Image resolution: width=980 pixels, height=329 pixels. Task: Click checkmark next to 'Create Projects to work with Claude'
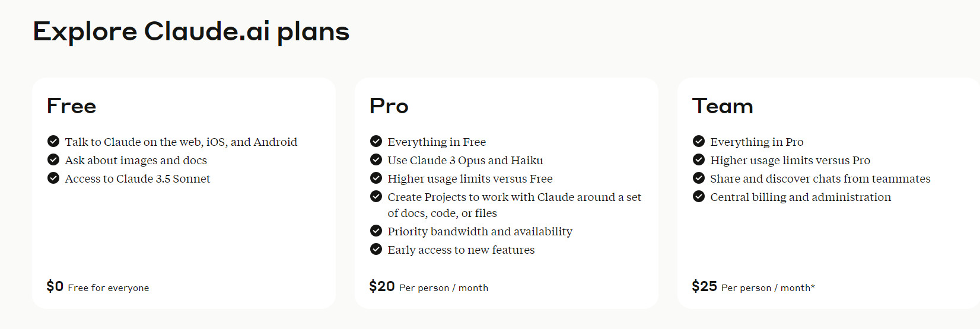[x=376, y=196]
